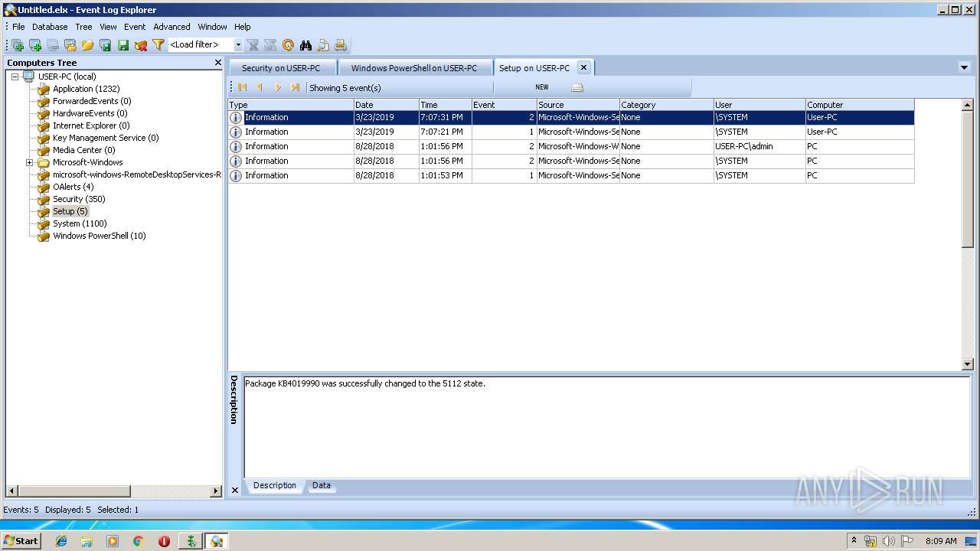
Task: Switch to the Data tab
Action: point(322,485)
